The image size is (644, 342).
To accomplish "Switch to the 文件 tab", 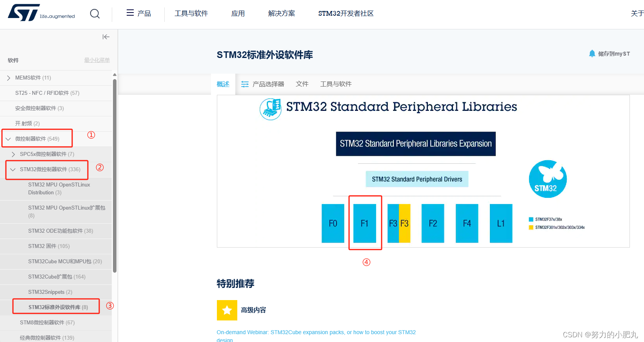I will (302, 84).
